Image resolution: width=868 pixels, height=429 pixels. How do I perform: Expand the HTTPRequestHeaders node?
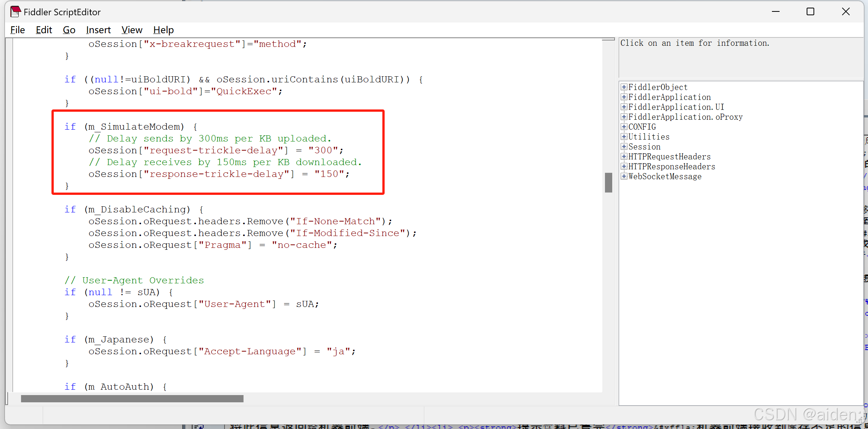pos(624,156)
